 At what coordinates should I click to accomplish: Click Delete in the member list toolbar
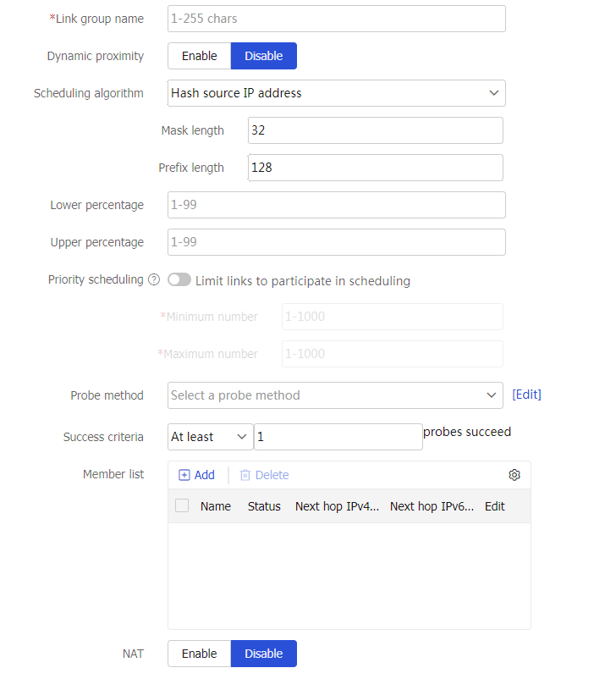(x=264, y=475)
